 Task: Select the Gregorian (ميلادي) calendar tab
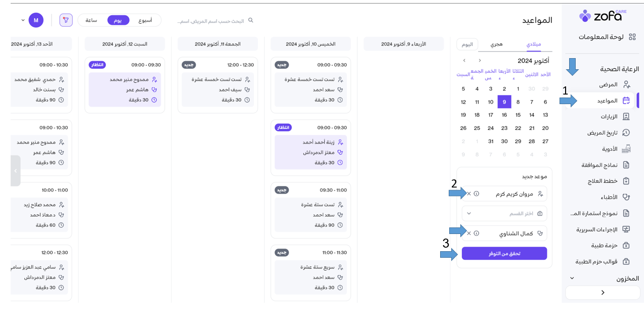coord(534,44)
